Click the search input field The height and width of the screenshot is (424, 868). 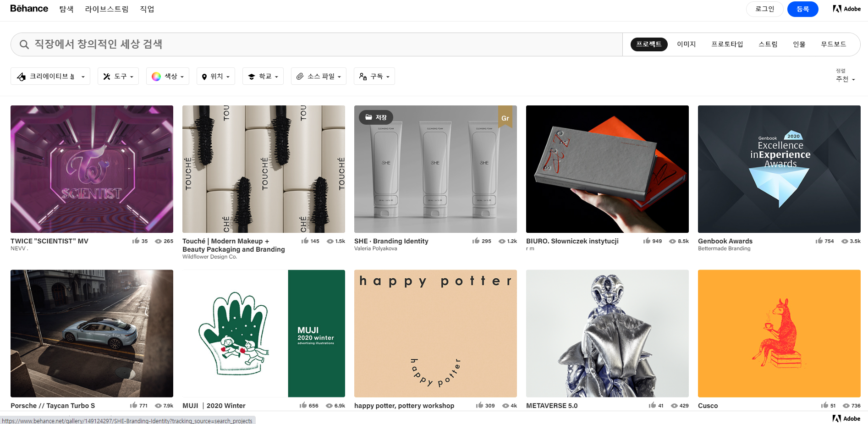316,44
